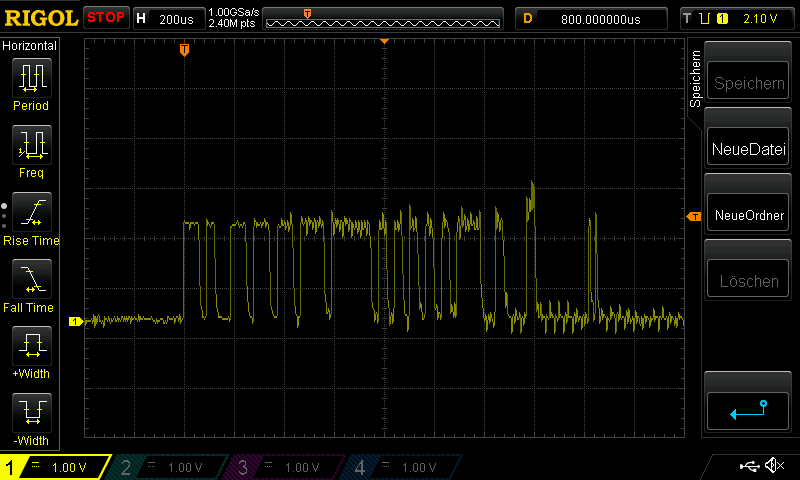The image size is (800, 480).
Task: Click the USB connection status icon
Action: click(x=748, y=465)
